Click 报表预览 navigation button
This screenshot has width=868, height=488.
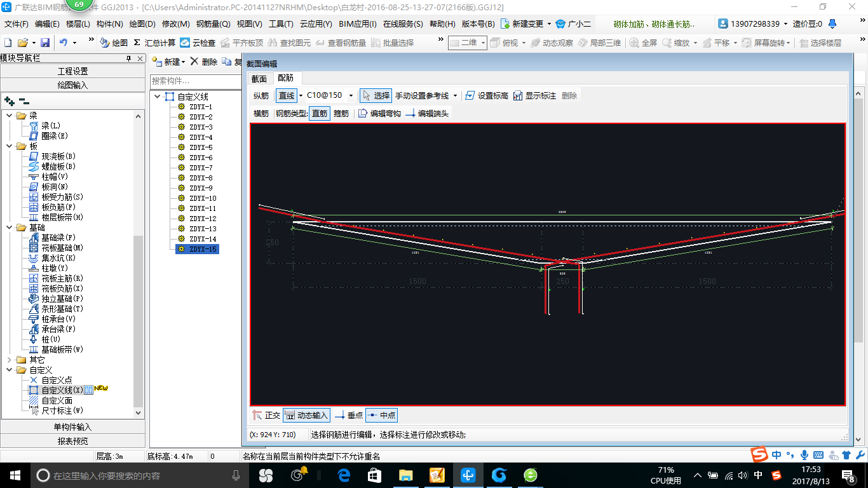point(72,441)
